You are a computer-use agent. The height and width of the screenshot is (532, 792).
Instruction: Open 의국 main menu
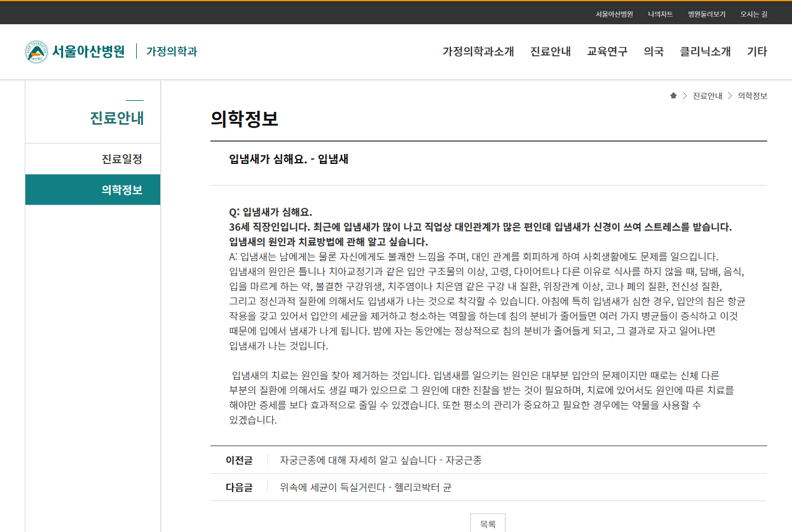tap(654, 51)
